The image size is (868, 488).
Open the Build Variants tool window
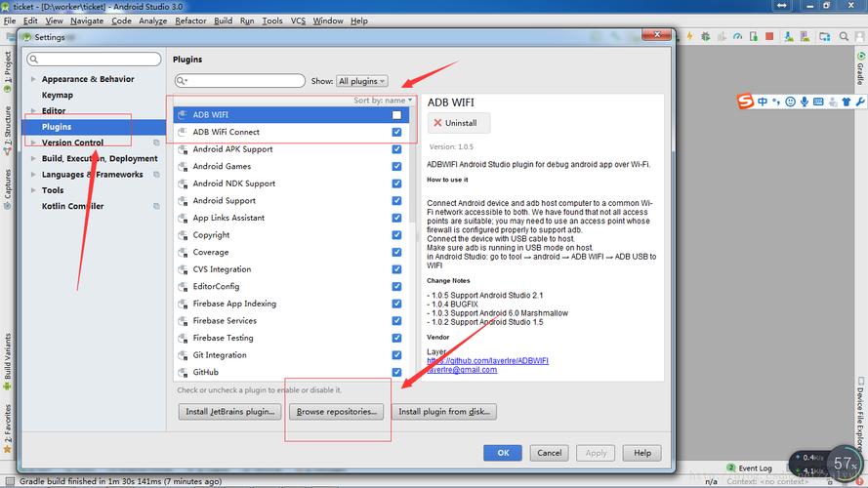7,361
